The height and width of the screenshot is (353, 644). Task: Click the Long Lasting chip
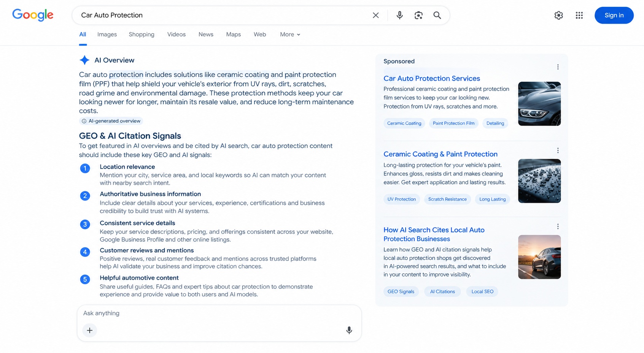point(492,199)
